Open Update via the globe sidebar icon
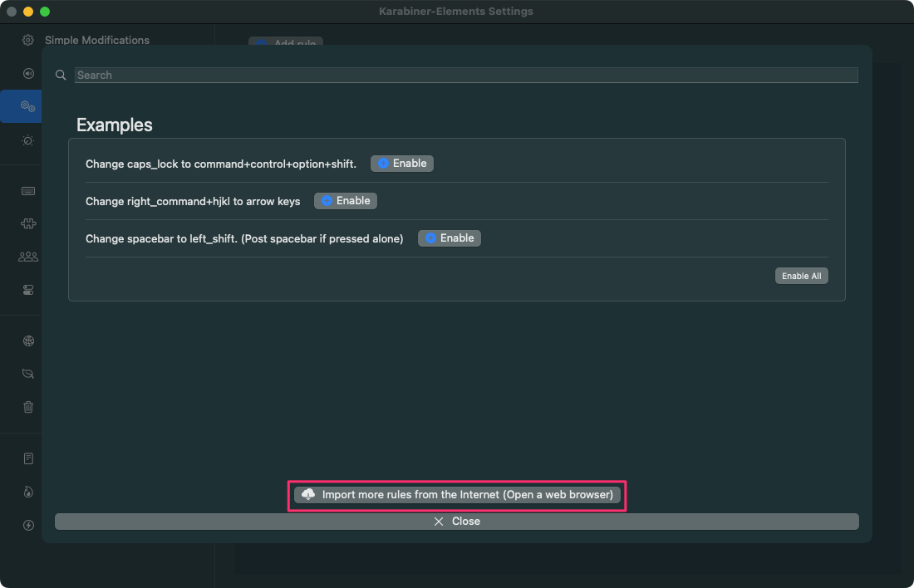This screenshot has height=588, width=914. click(28, 341)
